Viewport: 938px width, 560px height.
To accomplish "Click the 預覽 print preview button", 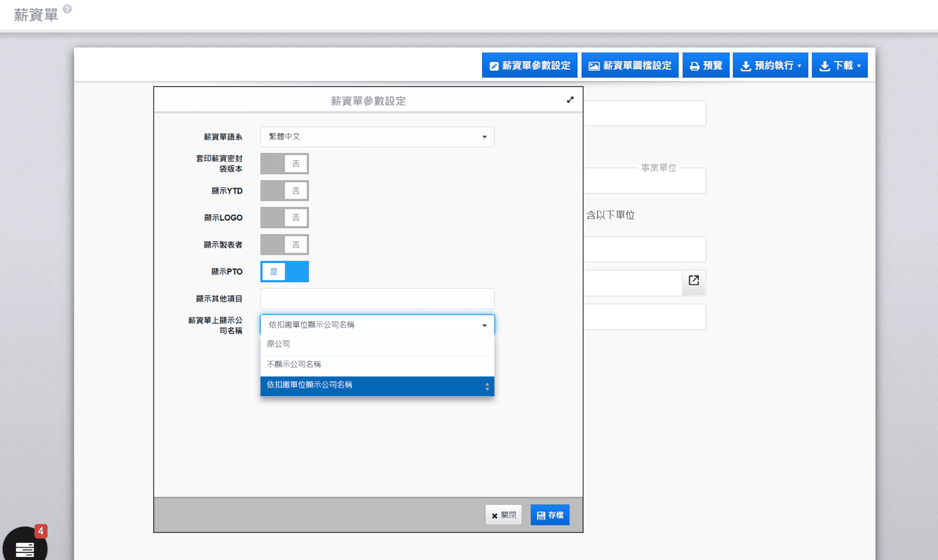I will 706,66.
